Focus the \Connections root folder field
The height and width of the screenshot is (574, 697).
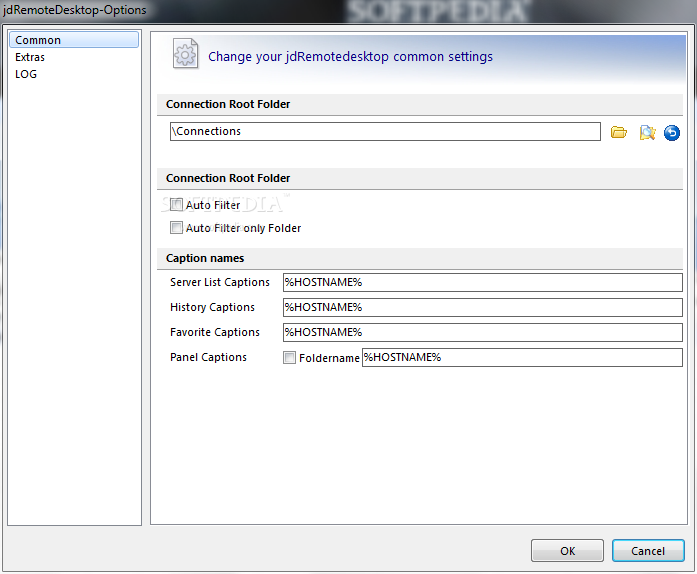coord(385,132)
